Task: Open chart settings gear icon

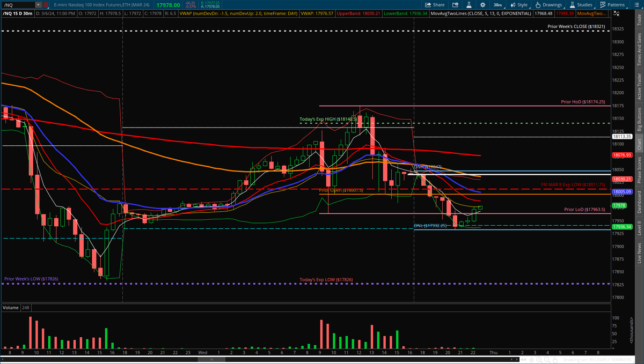Action: coord(482,4)
